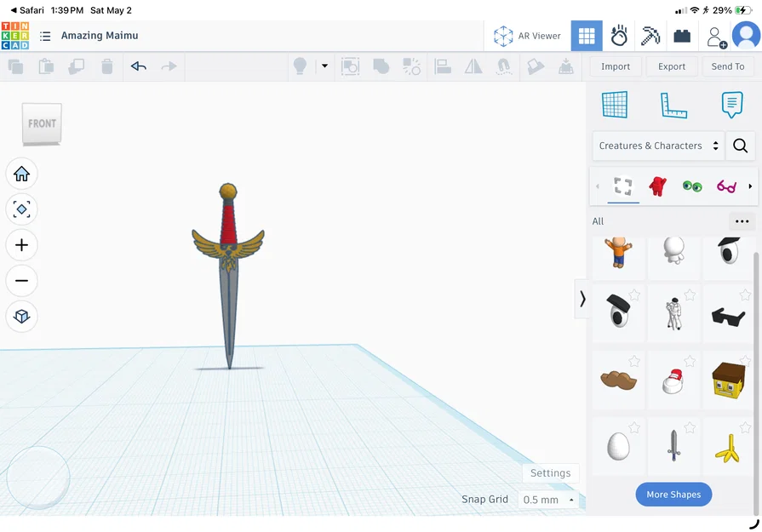
Task: Zoom out with minus button
Action: [x=21, y=280]
